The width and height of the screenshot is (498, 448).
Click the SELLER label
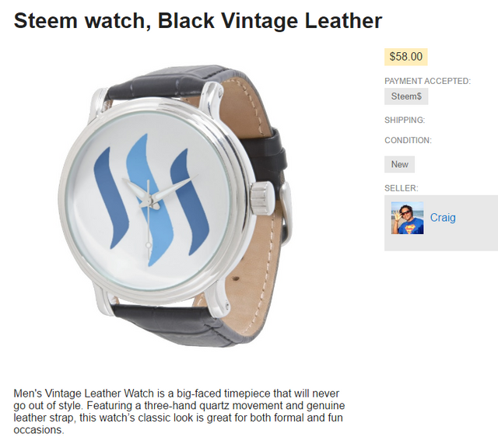click(402, 188)
